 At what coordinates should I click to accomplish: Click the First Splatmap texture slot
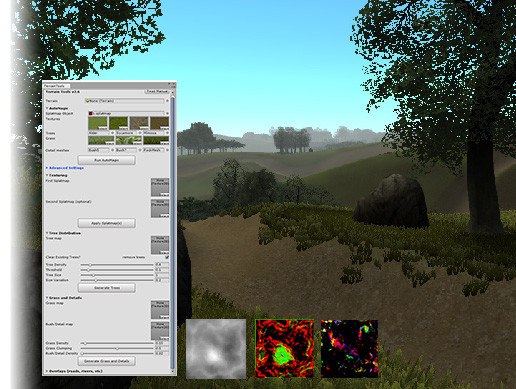[160, 187]
